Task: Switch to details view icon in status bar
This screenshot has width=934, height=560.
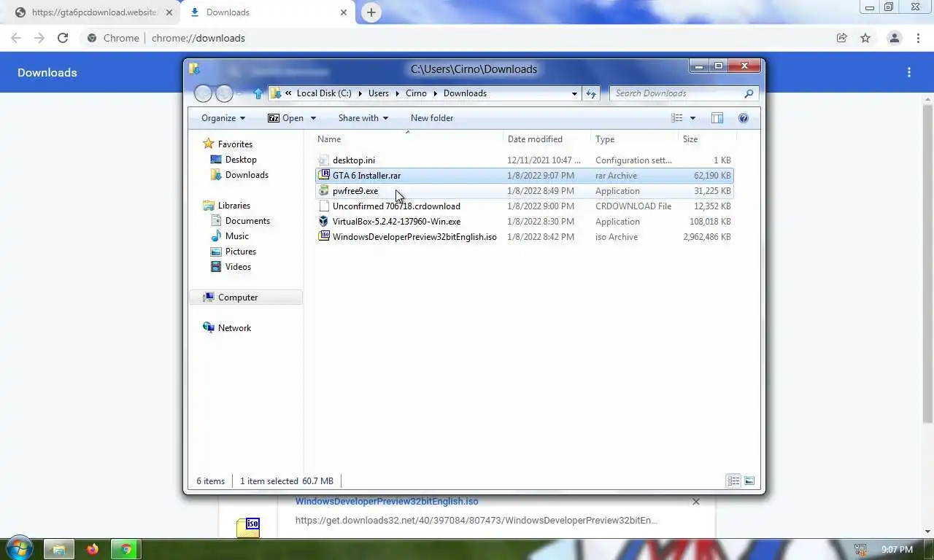Action: point(733,481)
